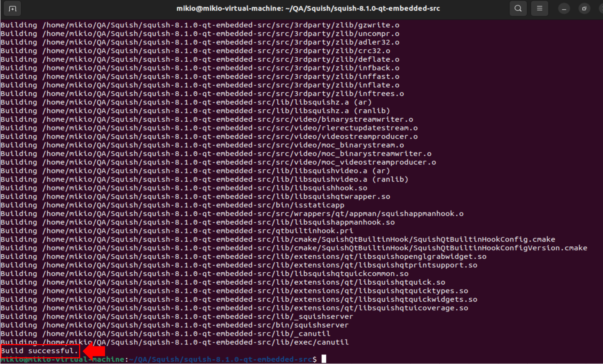
Task: Maximize the terminal window
Action: click(584, 8)
